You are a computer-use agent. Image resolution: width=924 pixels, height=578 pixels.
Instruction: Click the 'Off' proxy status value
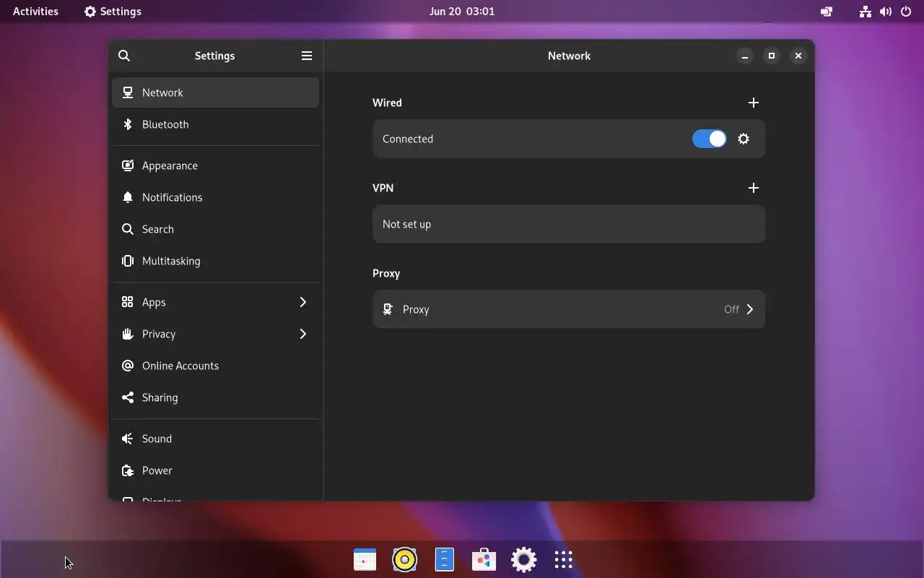pos(731,309)
